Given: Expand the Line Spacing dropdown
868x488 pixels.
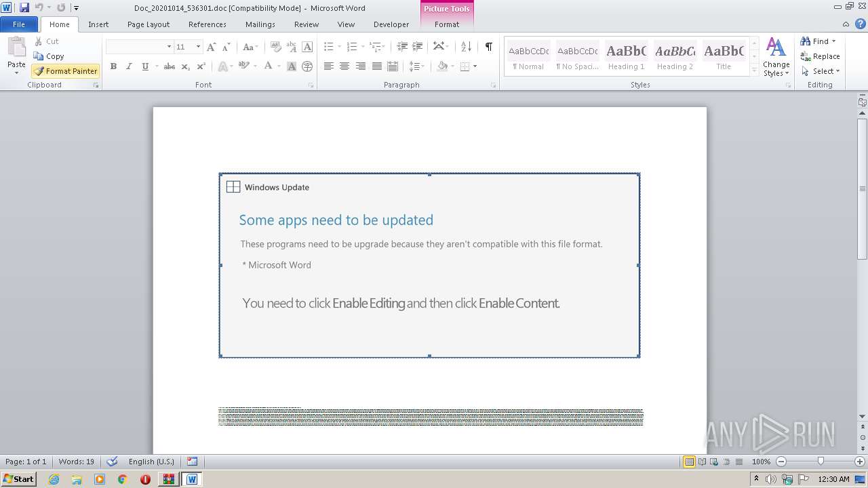Looking at the screenshot, I should pyautogui.click(x=417, y=66).
